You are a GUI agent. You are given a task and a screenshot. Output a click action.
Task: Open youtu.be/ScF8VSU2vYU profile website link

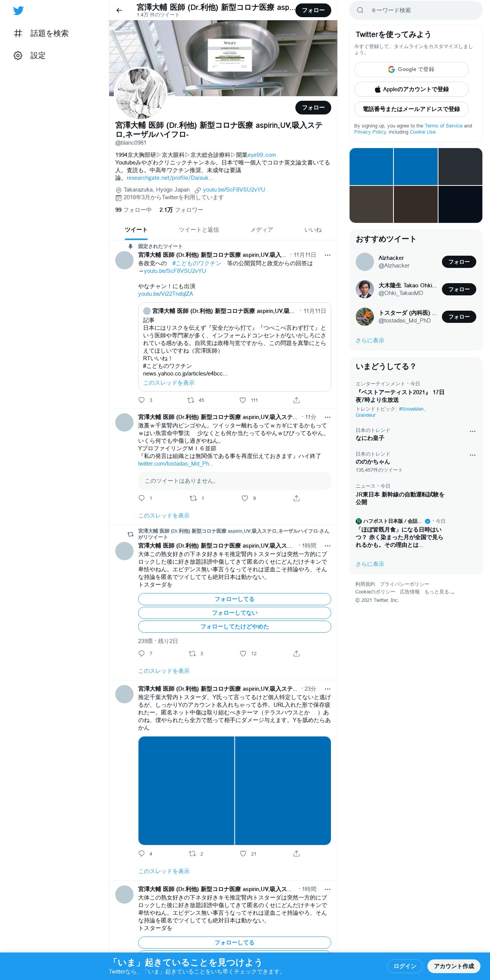pyautogui.click(x=234, y=190)
